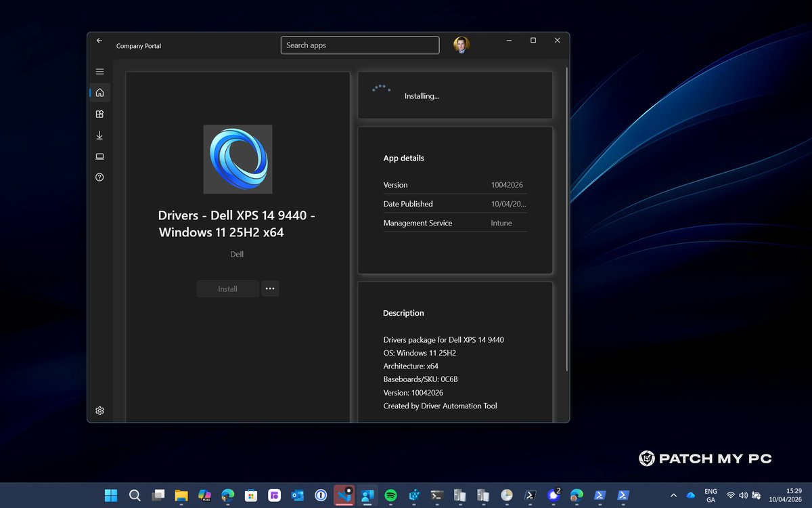Open Downloads & updates sidebar icon
The height and width of the screenshot is (508, 812).
[99, 135]
